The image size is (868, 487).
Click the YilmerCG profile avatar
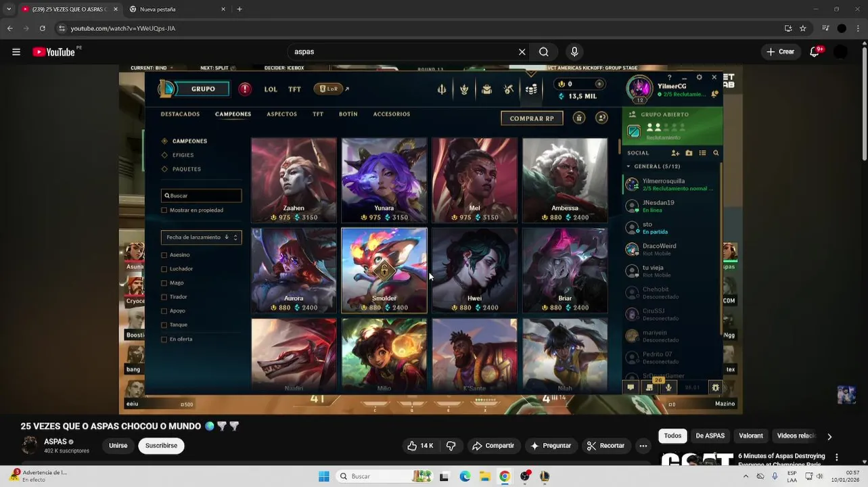click(x=639, y=89)
